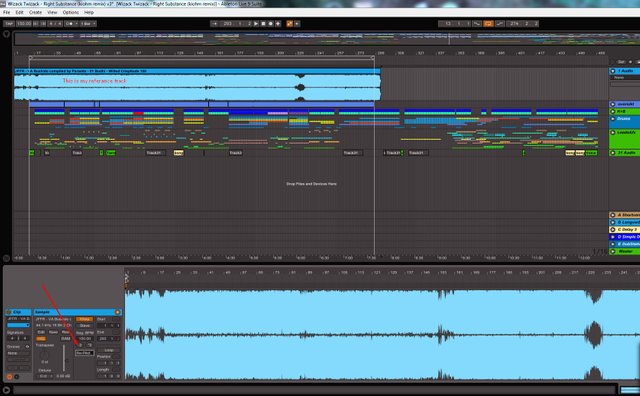Click the loop brace end handle
This screenshot has height=396, width=640.
pos(373,58)
